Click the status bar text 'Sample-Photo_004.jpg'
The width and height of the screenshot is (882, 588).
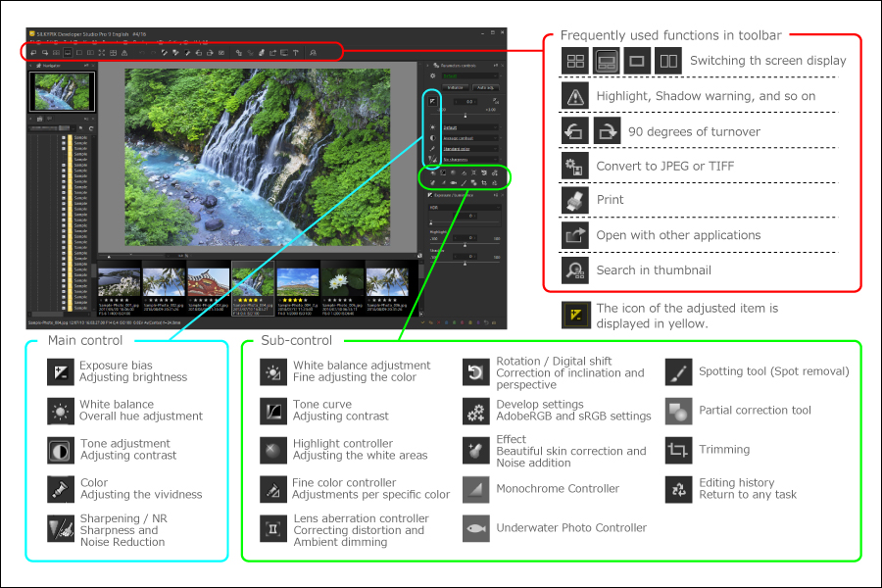pos(47,323)
